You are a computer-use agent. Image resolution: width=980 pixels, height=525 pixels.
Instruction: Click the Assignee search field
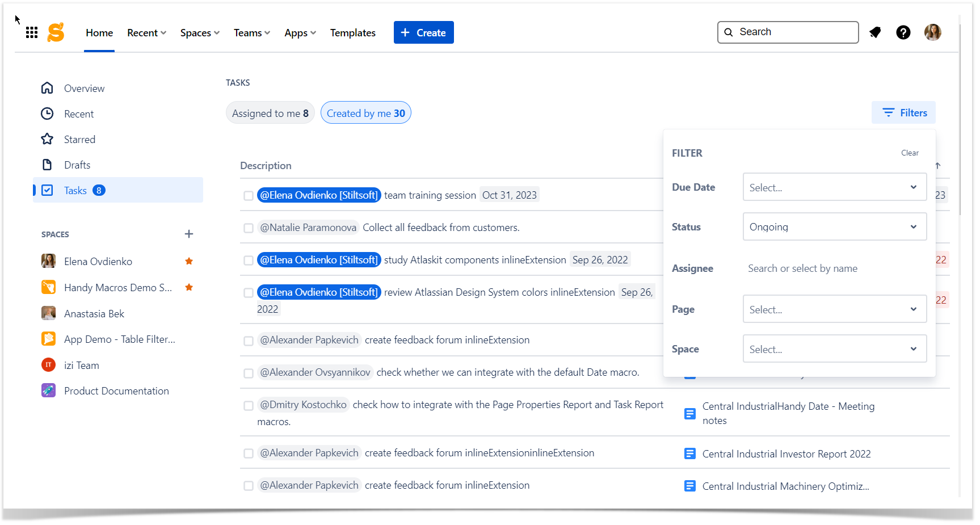click(x=835, y=268)
